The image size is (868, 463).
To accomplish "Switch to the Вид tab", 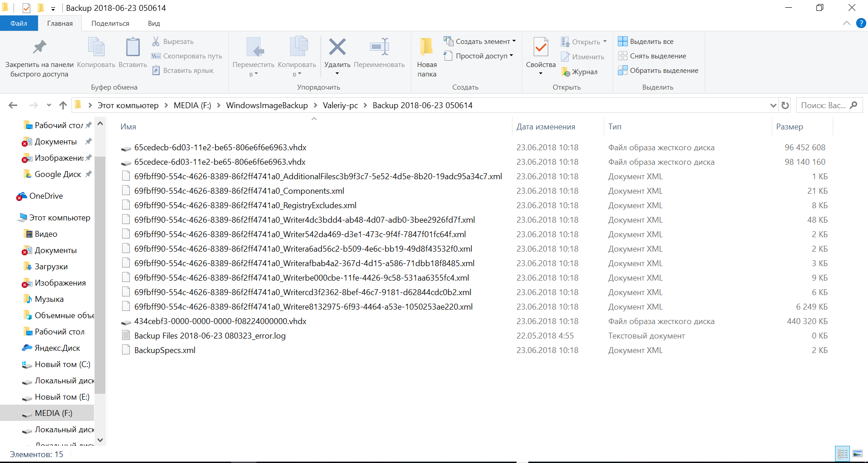I will pyautogui.click(x=154, y=24).
